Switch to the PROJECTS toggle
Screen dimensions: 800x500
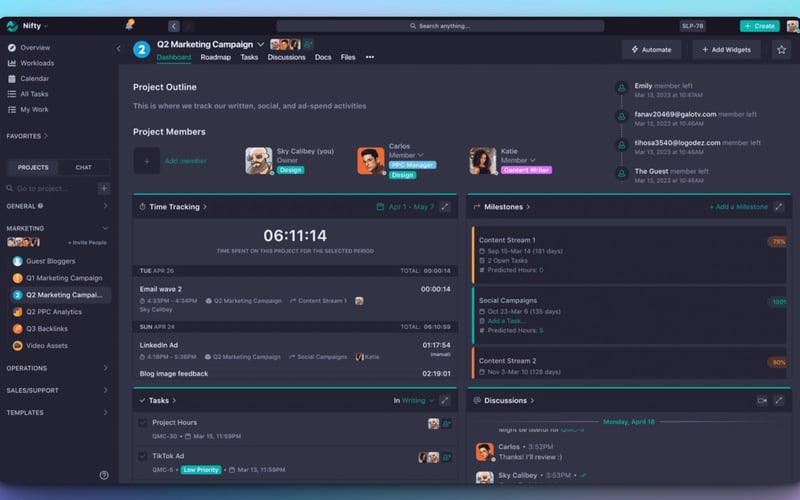[33, 167]
